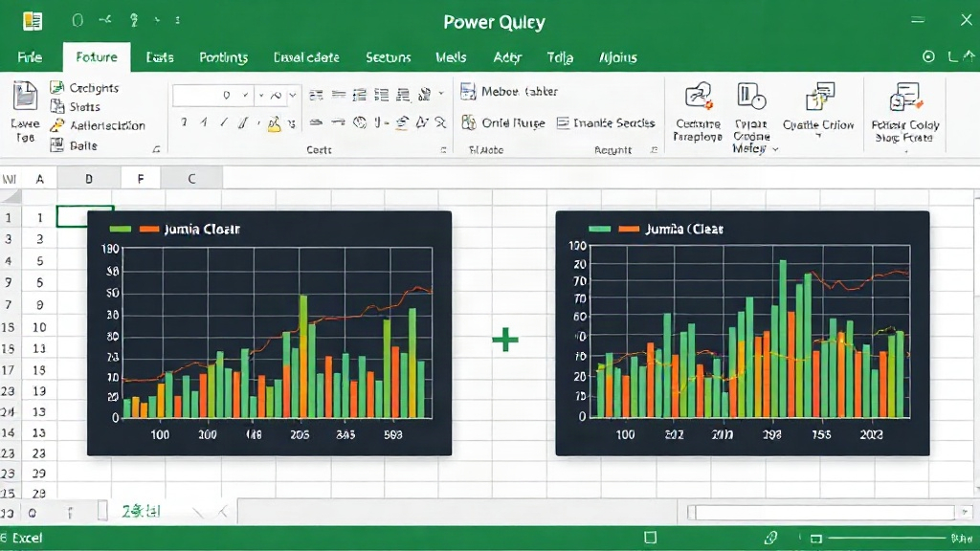Switch to the Pontints ribbon tab

(x=224, y=57)
